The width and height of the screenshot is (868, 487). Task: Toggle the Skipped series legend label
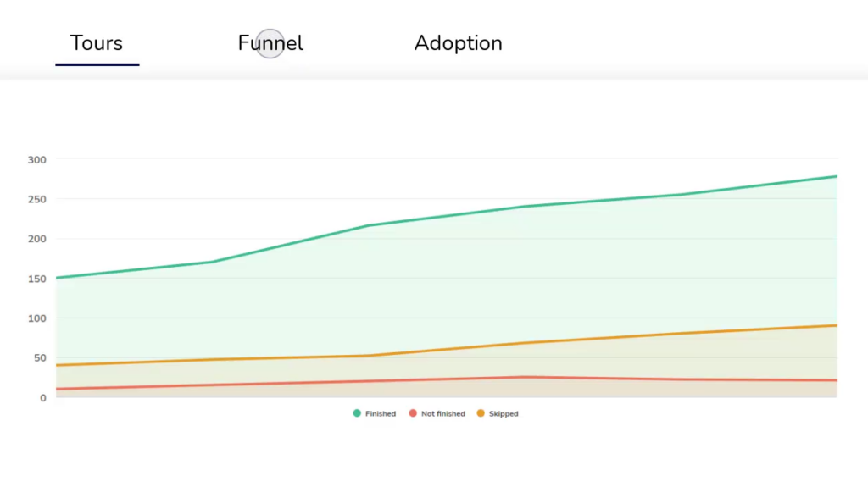tap(504, 413)
